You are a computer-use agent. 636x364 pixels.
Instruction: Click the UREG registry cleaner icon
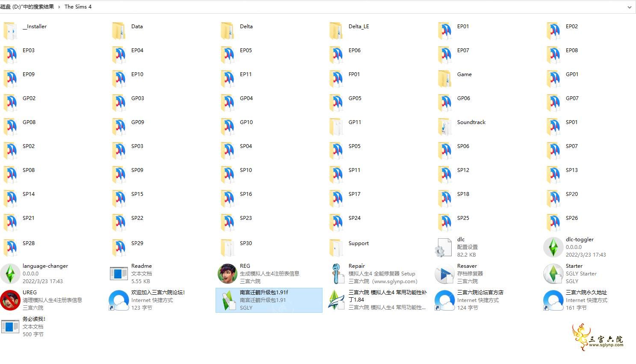[10, 300]
